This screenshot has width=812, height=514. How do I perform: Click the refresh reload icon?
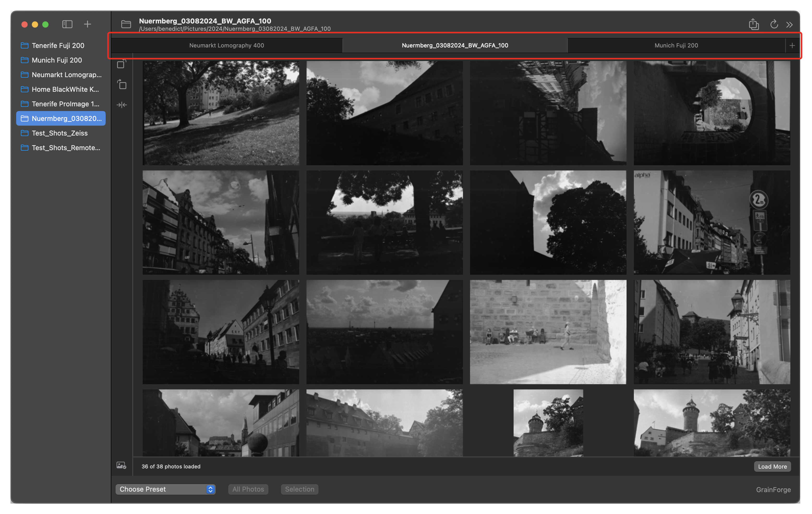coord(774,24)
